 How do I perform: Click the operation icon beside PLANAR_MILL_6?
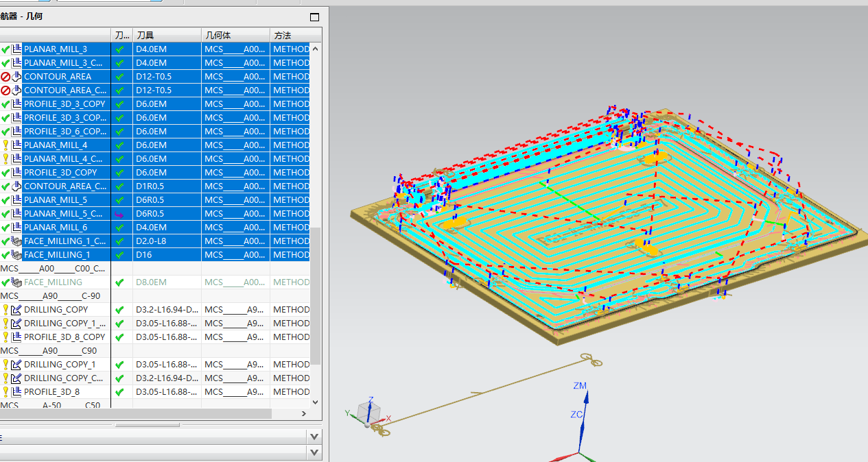pos(17,228)
